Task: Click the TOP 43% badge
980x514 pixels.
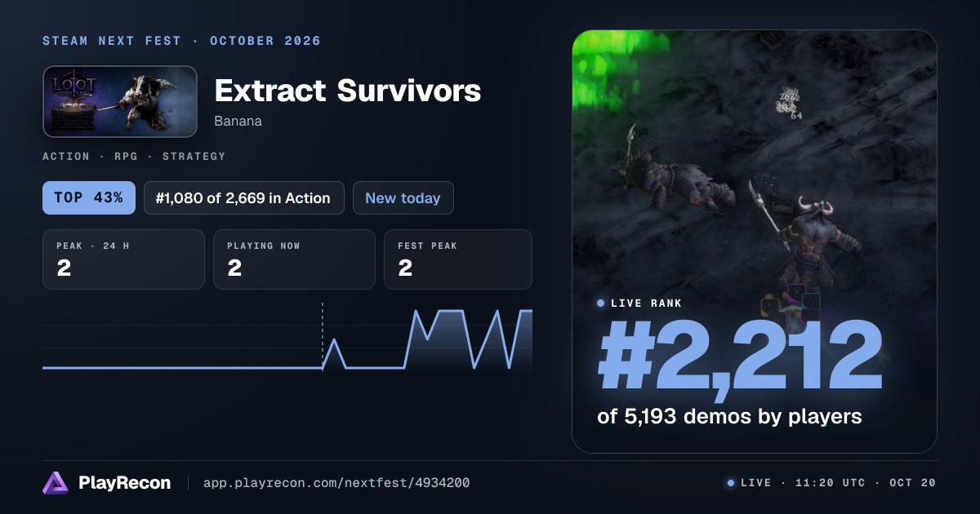Action: coord(89,197)
